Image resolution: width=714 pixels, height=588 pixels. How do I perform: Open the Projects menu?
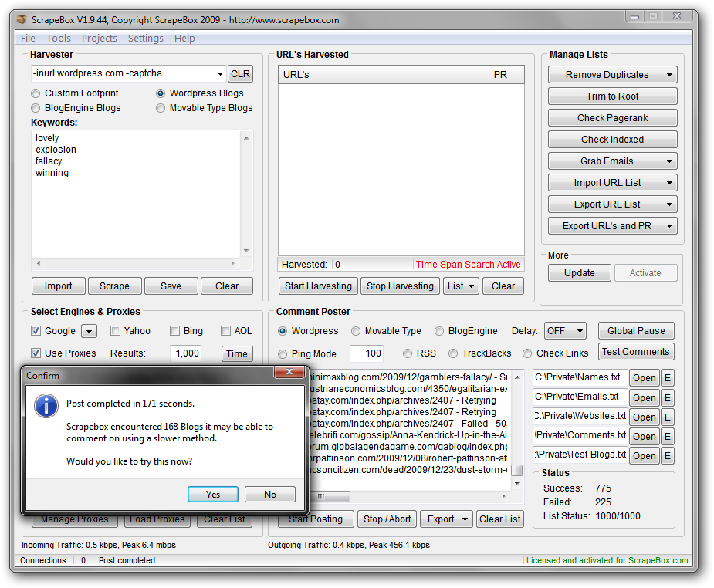click(100, 39)
